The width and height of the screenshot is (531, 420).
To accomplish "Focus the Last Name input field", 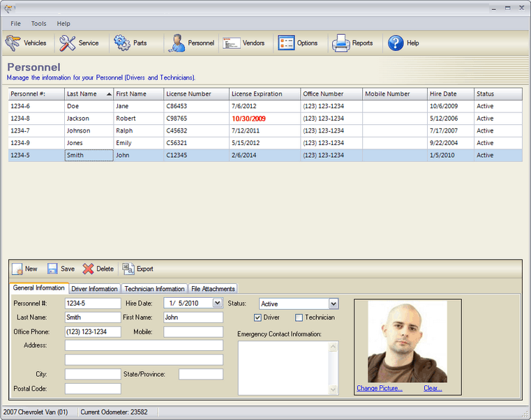I will pos(93,317).
